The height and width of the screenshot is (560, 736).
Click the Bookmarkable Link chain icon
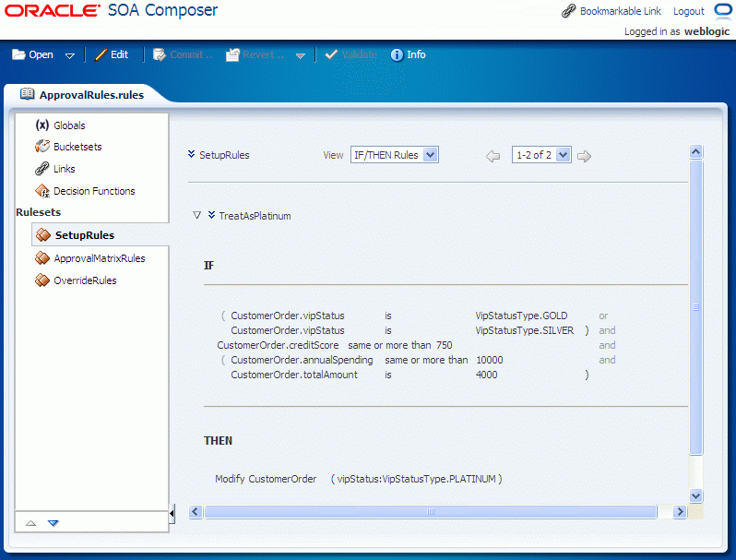[x=568, y=11]
